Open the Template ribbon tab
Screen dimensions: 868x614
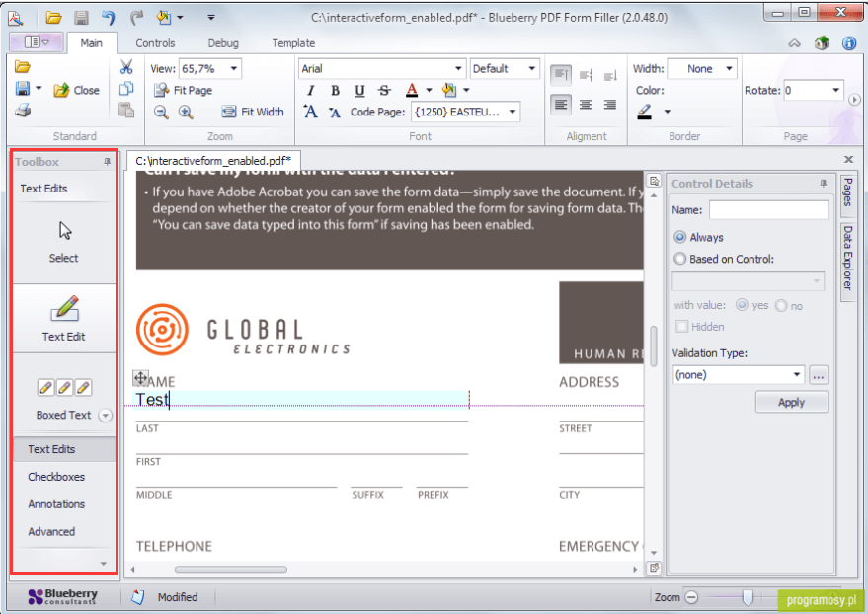pyautogui.click(x=293, y=43)
